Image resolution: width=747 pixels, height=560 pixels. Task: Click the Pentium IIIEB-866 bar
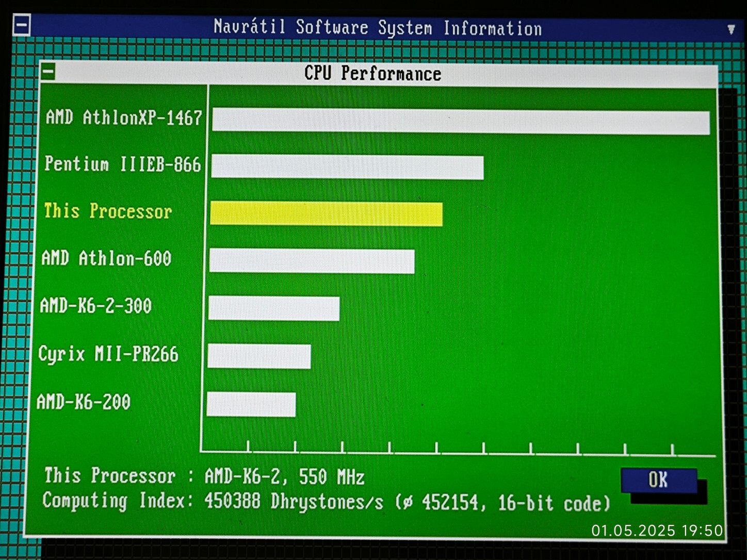pos(347,168)
